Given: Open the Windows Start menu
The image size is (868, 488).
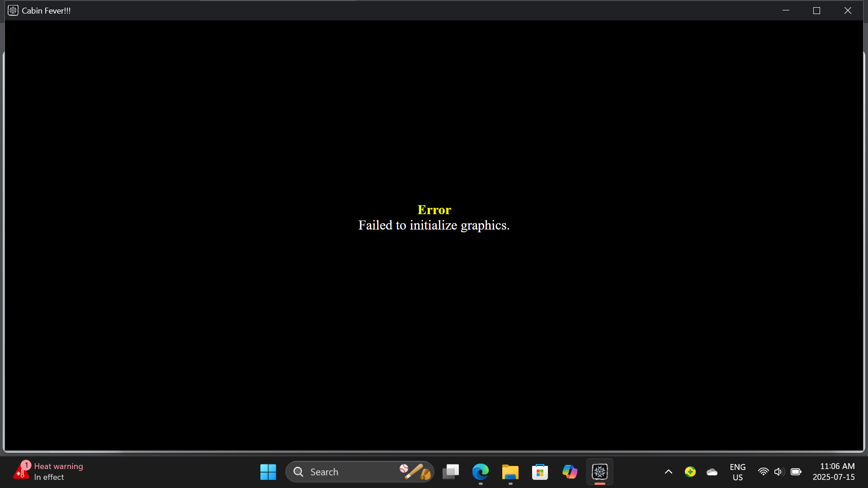Looking at the screenshot, I should [x=268, y=472].
